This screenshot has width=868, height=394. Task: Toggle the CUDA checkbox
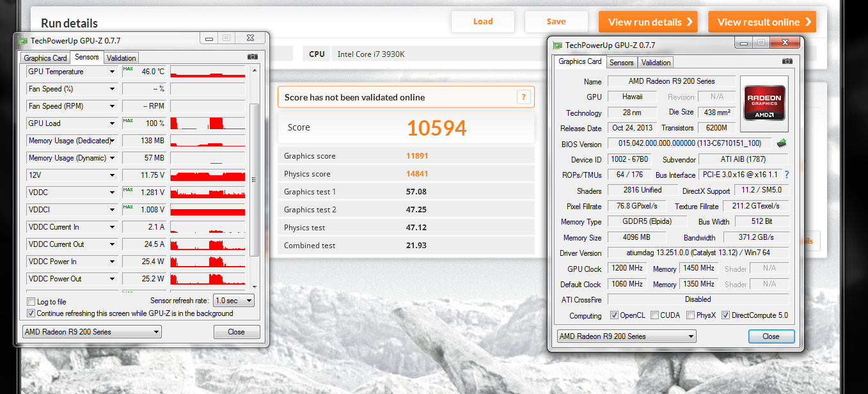655,315
